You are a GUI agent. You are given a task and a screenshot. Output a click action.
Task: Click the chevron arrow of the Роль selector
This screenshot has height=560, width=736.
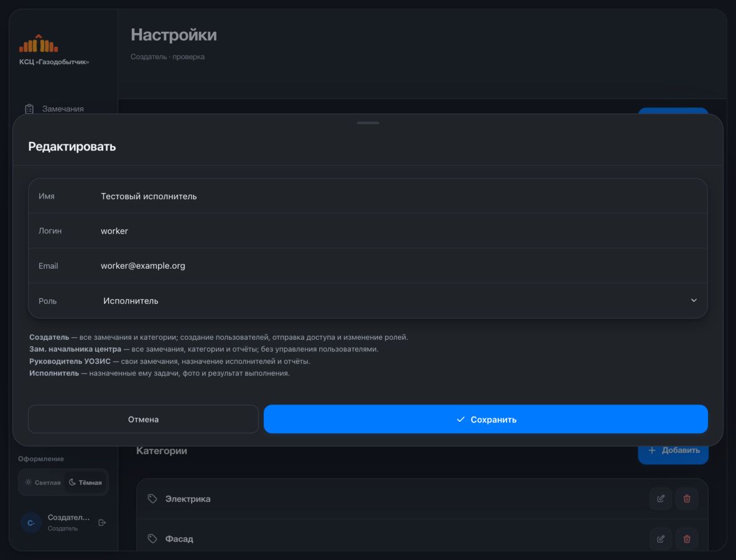(x=694, y=301)
